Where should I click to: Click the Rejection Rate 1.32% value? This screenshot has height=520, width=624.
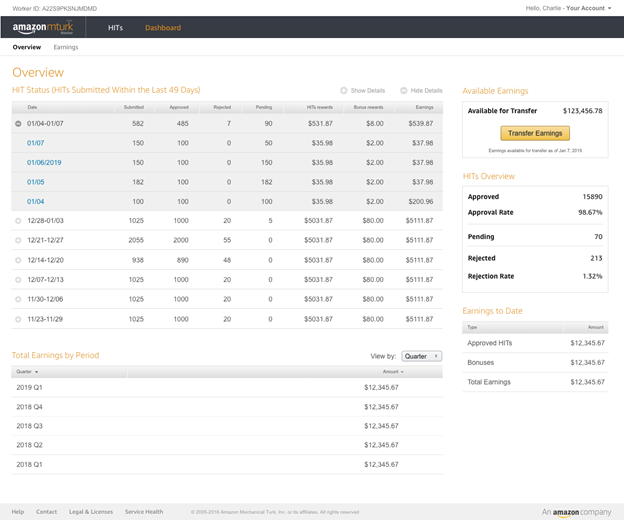pyautogui.click(x=592, y=276)
